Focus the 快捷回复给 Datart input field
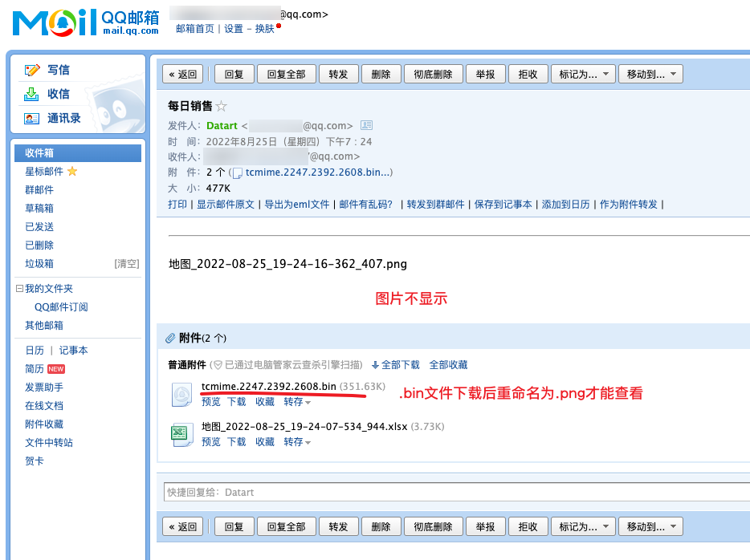 457,492
